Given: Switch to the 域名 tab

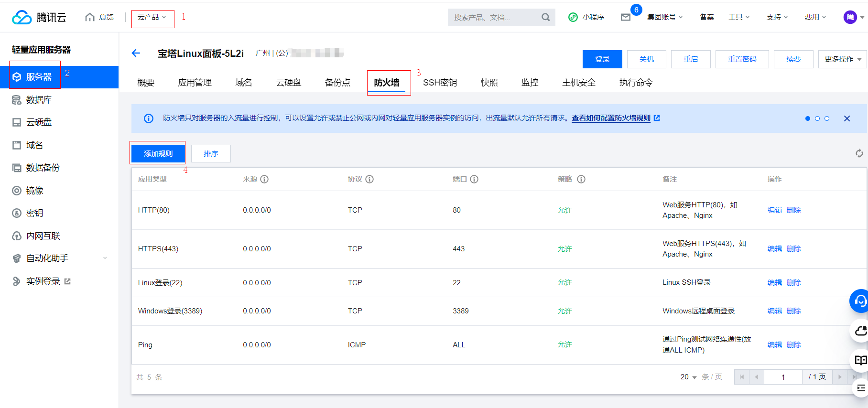Looking at the screenshot, I should point(244,83).
